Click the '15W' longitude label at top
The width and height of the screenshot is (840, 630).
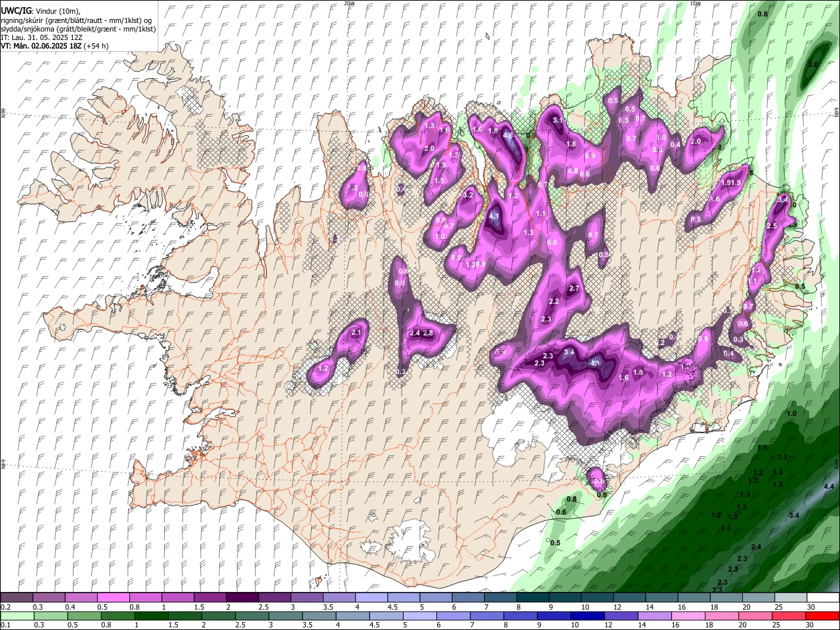click(x=695, y=3)
